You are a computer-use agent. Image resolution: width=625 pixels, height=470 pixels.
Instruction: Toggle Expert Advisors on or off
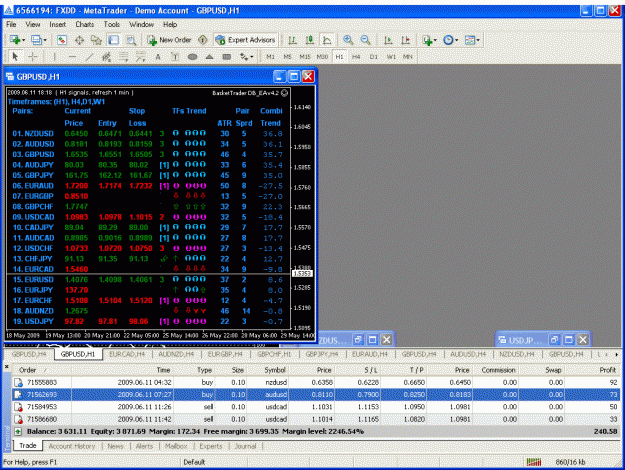click(x=246, y=40)
